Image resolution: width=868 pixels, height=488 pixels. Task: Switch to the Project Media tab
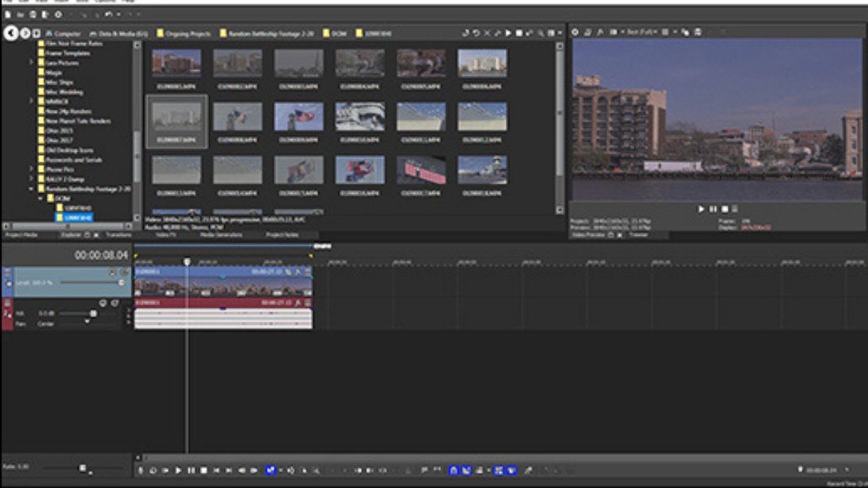21,235
